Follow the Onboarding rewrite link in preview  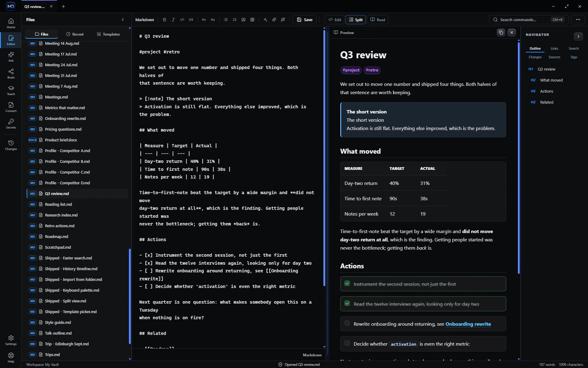pos(468,324)
